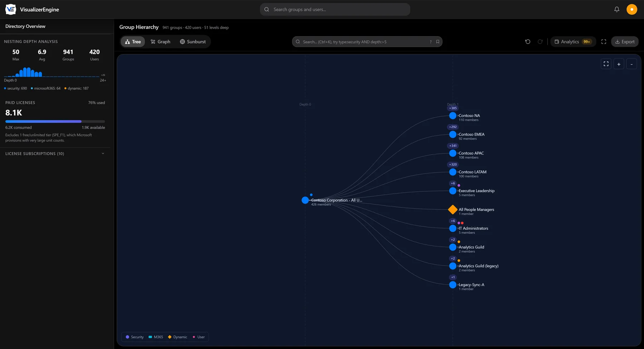
Task: Select the Contoso EMEA group node
Action: click(453, 135)
